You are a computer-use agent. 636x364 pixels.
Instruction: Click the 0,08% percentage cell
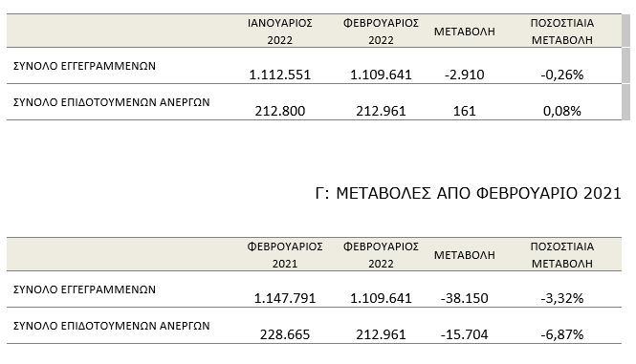tap(562, 111)
